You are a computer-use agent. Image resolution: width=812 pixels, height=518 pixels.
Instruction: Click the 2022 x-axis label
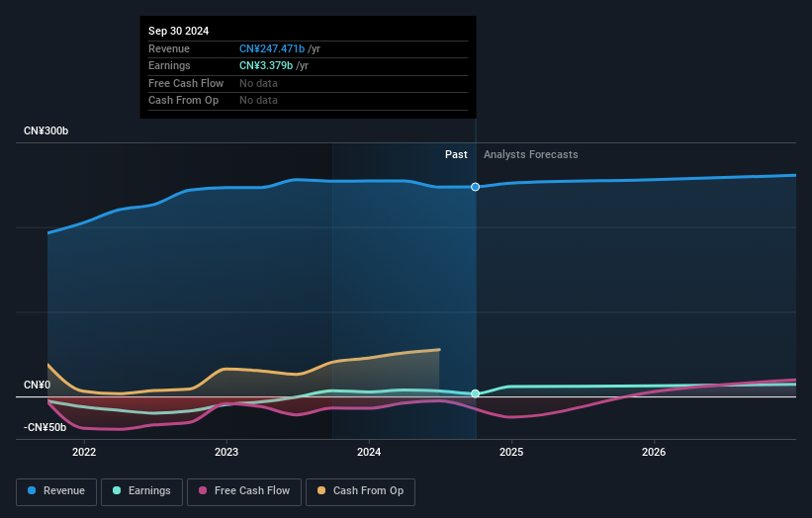pyautogui.click(x=84, y=452)
